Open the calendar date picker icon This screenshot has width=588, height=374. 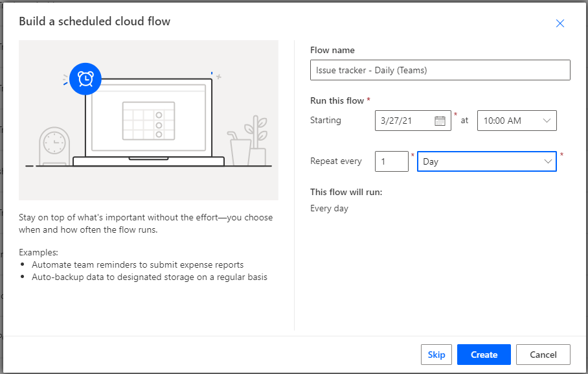pos(440,121)
